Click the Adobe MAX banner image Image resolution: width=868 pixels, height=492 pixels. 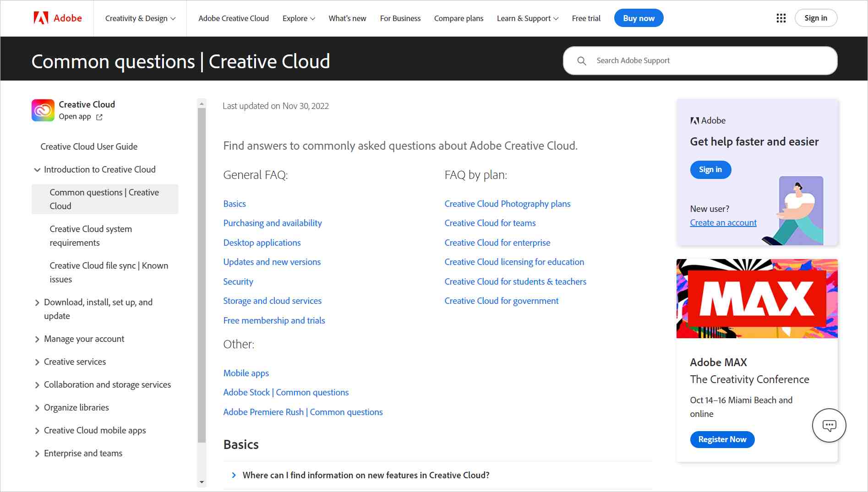tap(757, 298)
